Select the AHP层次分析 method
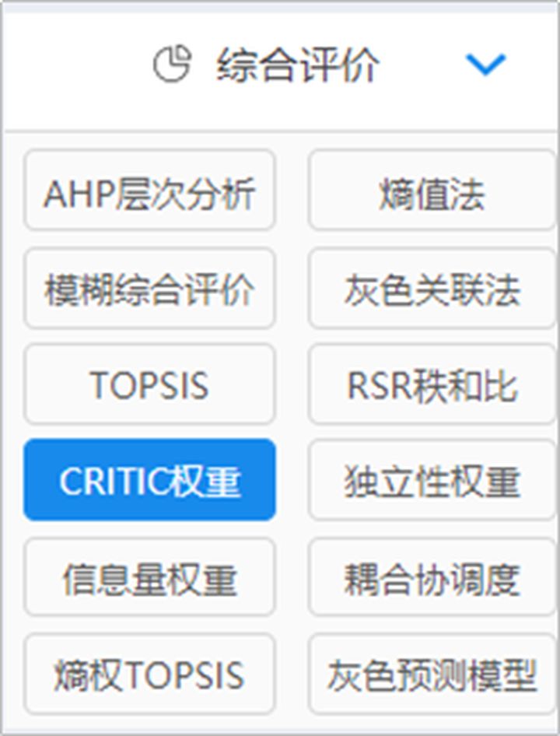Screen dimensions: 560x736 click(x=149, y=190)
